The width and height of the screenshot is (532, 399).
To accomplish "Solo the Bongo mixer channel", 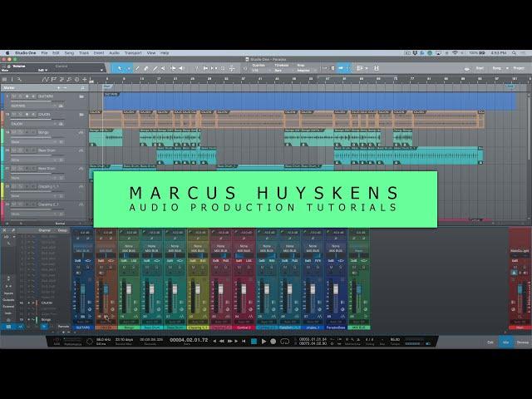I will pos(135,267).
